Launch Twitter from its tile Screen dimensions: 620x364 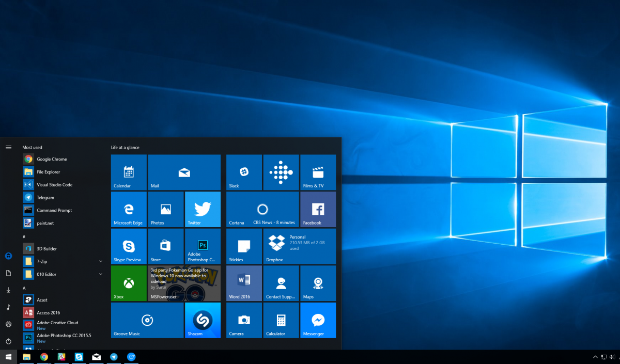coord(203,209)
